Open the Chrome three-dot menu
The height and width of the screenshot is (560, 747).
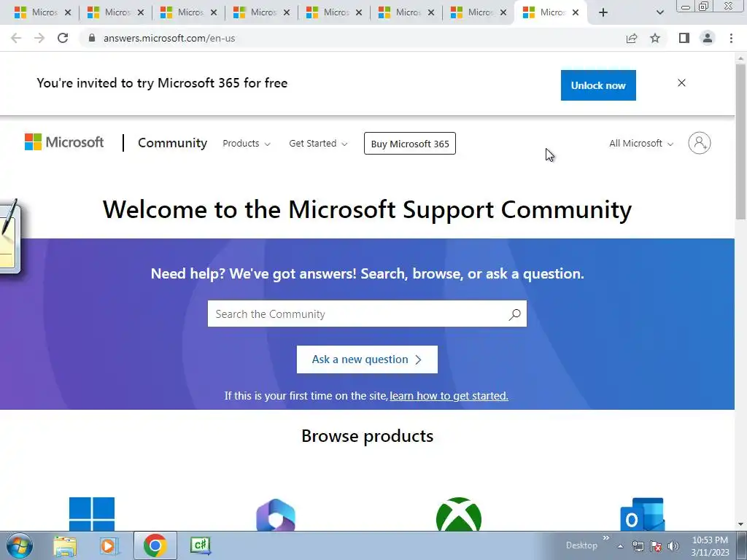click(x=731, y=38)
